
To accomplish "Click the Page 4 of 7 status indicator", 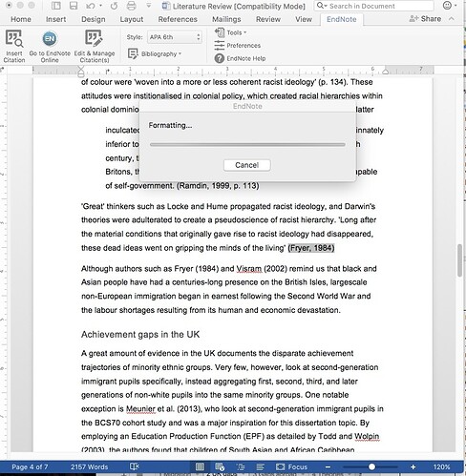I will click(x=30, y=467).
